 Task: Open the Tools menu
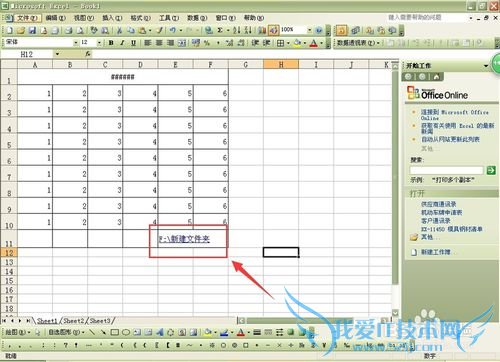point(169,18)
